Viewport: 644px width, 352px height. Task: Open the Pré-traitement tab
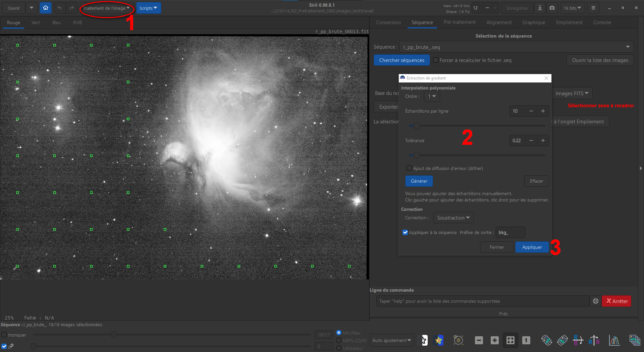tap(460, 22)
